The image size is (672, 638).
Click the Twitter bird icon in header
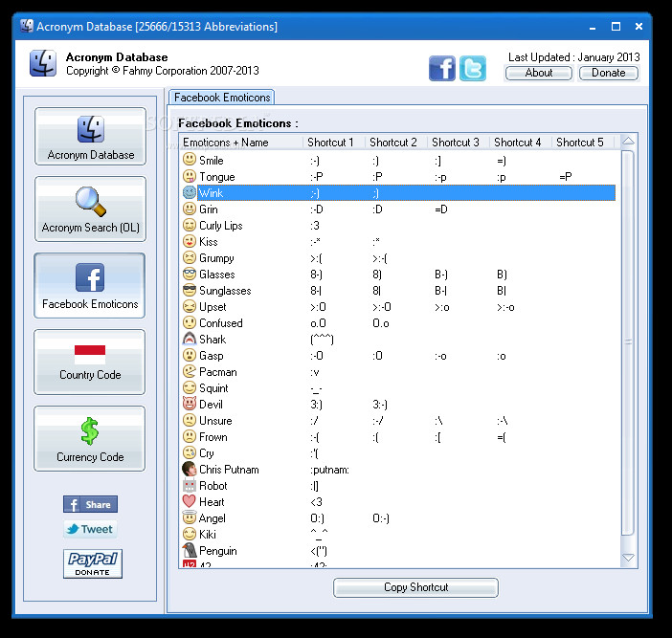[473, 69]
